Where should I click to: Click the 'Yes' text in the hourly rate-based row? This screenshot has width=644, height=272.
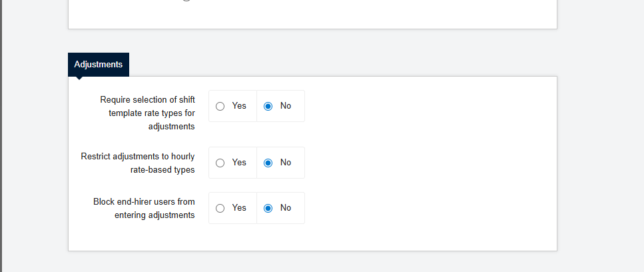(x=239, y=163)
